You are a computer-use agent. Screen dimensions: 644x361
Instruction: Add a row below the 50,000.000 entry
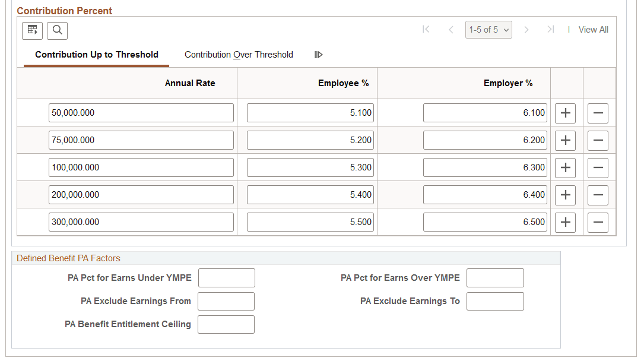click(565, 113)
